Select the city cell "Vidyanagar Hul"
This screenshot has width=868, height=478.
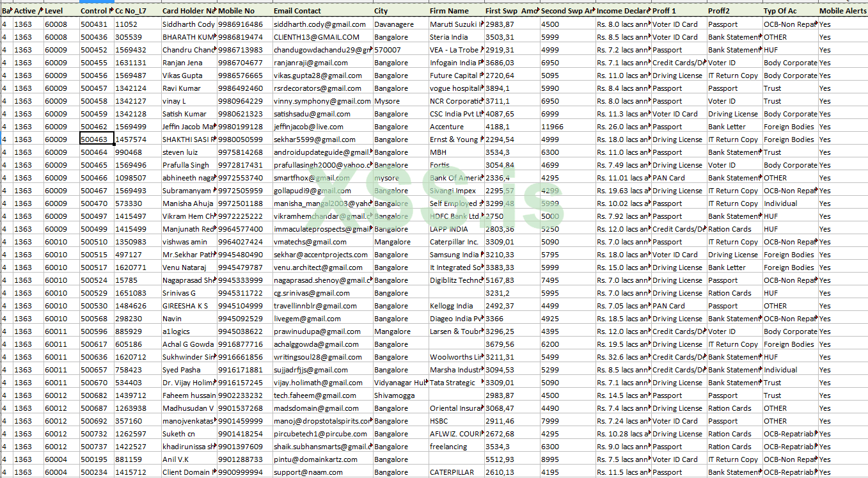pyautogui.click(x=400, y=383)
